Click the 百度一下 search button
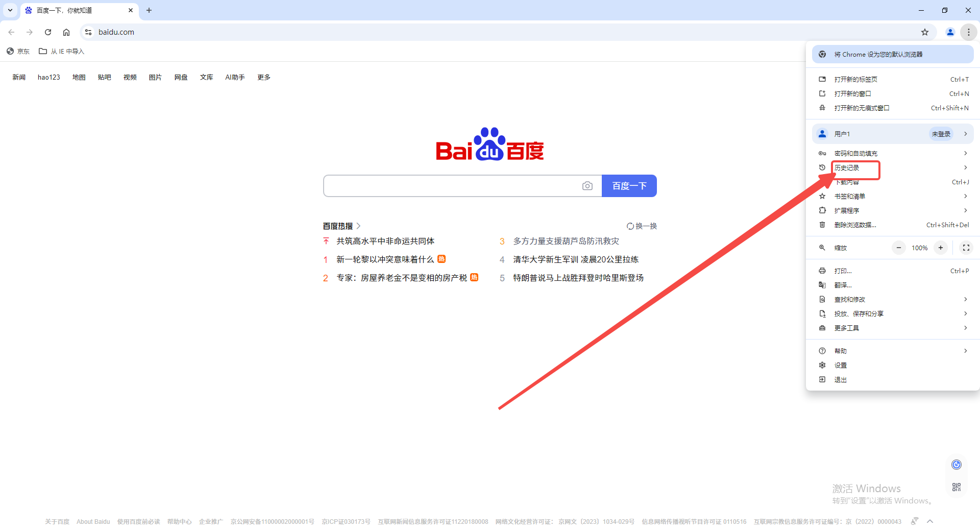This screenshot has width=980, height=531. (x=629, y=186)
